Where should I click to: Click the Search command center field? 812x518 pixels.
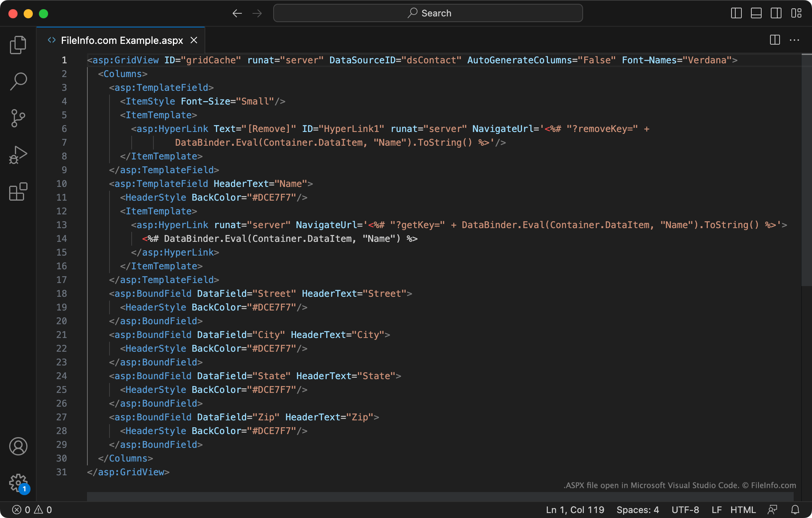(x=428, y=13)
